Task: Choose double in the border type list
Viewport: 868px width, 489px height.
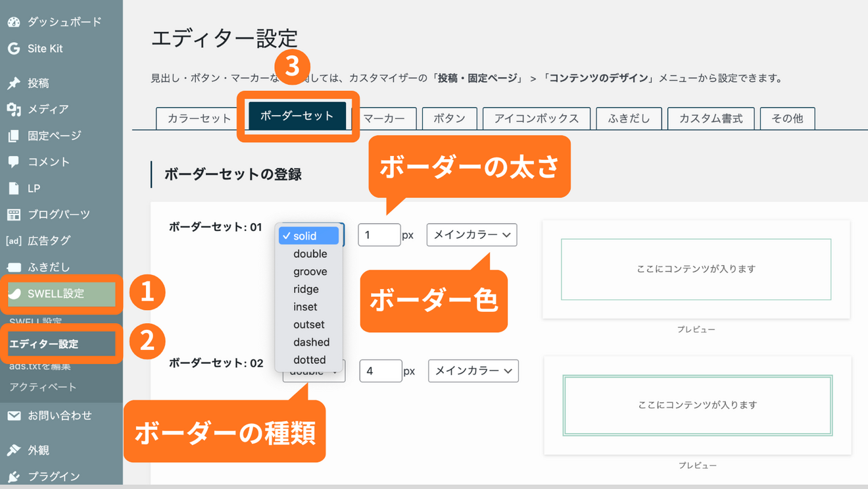Action: click(x=309, y=253)
